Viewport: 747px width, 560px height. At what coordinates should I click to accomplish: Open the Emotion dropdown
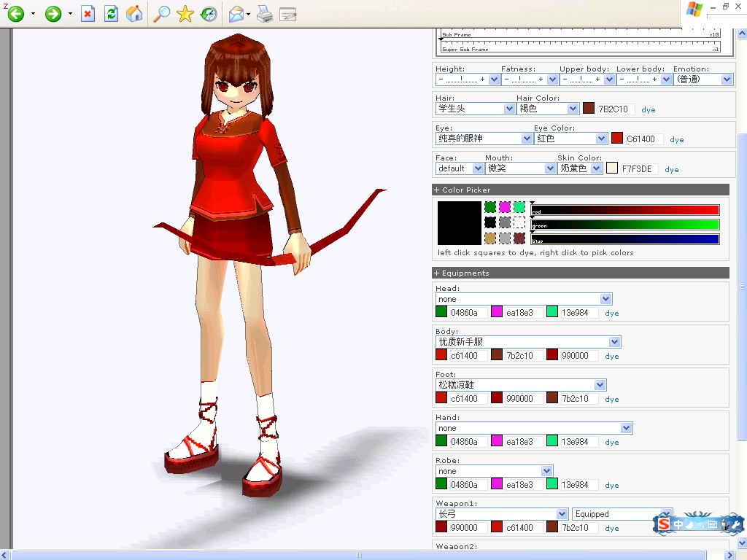703,79
